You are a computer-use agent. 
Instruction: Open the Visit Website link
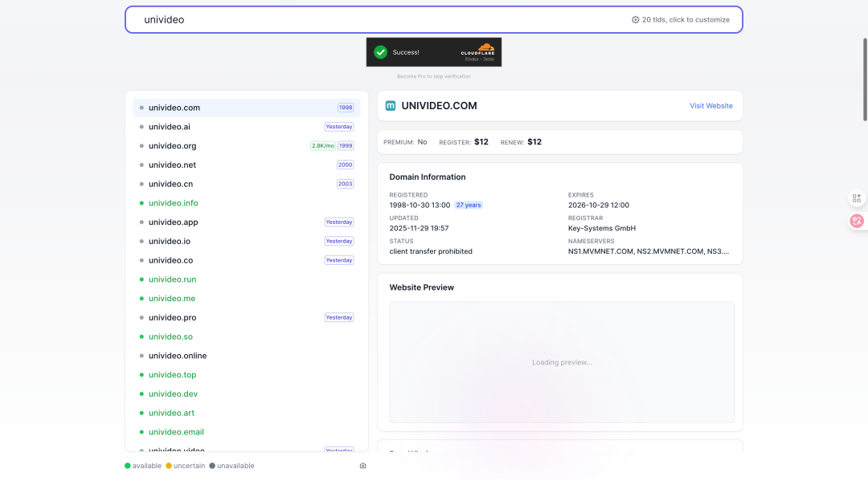[710, 106]
